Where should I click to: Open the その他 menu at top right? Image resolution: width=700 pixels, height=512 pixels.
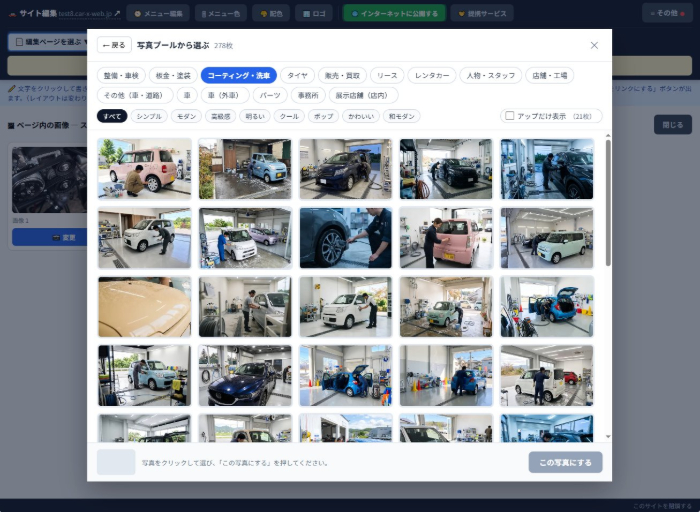click(x=667, y=13)
